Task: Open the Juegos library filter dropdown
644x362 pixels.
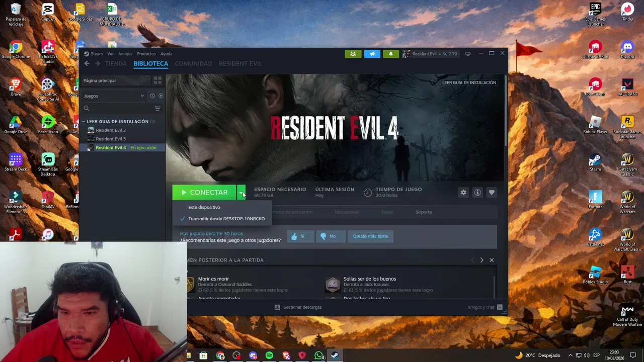Action: [114, 96]
